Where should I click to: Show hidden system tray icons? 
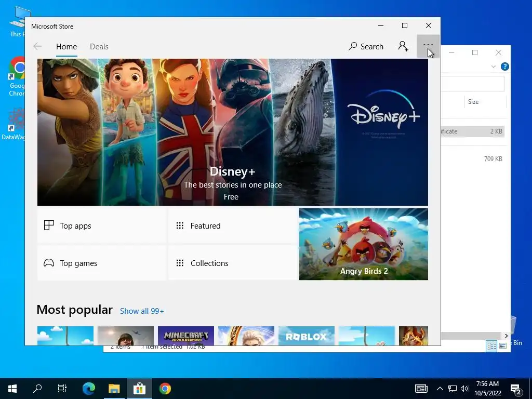click(x=440, y=389)
